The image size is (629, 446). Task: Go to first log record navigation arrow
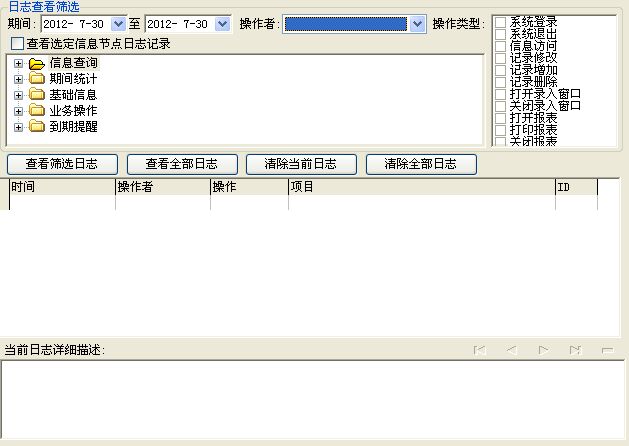pos(480,350)
